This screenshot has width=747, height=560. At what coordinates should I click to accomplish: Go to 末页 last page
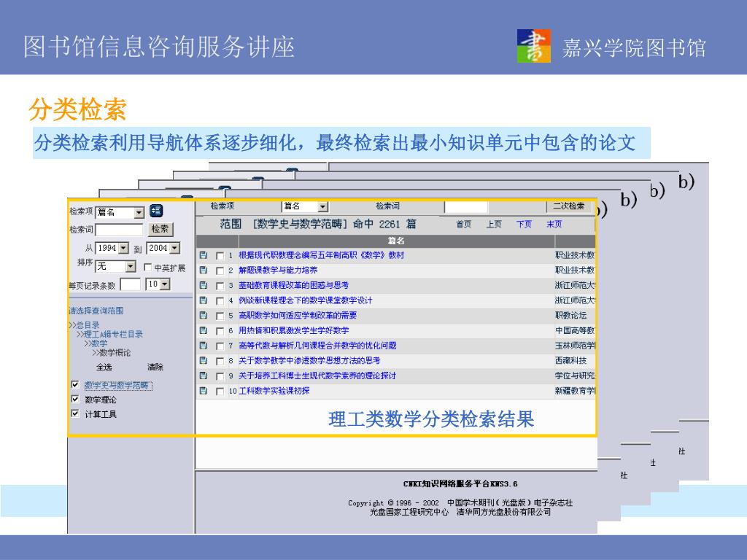click(x=554, y=224)
